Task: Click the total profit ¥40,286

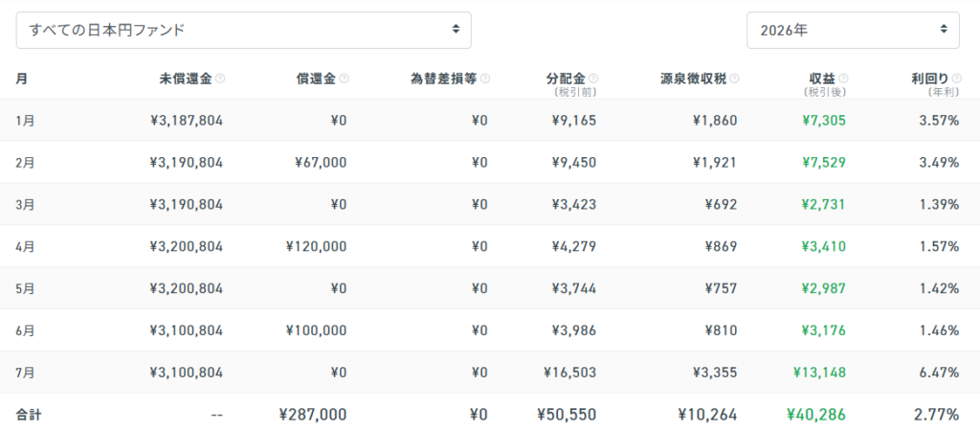Action: coord(815,414)
